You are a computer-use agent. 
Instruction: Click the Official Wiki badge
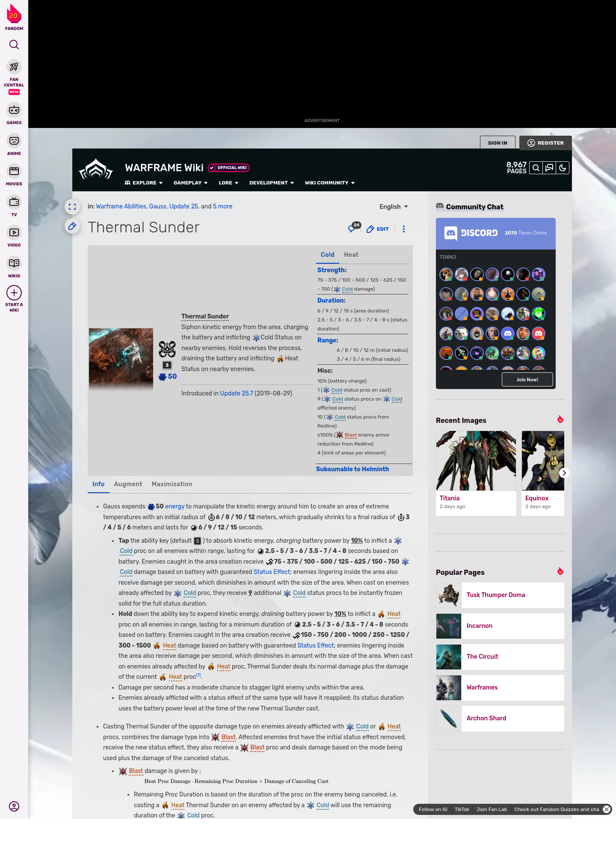[229, 168]
